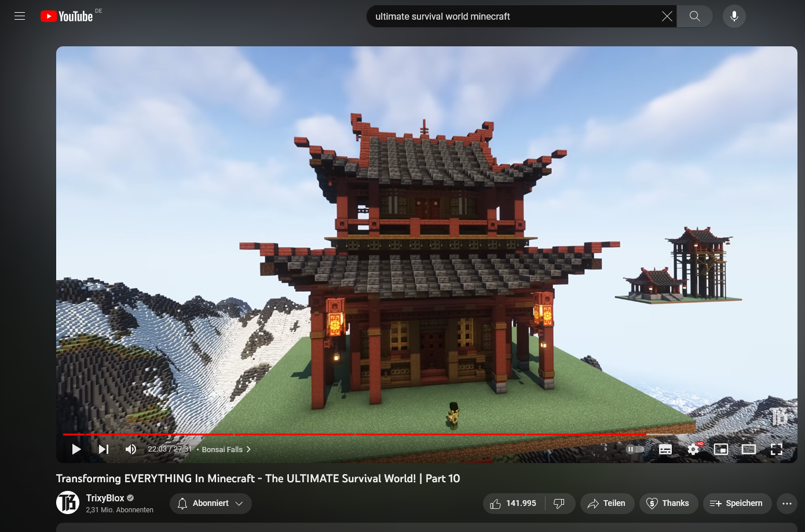Image resolution: width=805 pixels, height=532 pixels.
Task: Expand the Bonsai Falls chapter list
Action: coord(226,449)
